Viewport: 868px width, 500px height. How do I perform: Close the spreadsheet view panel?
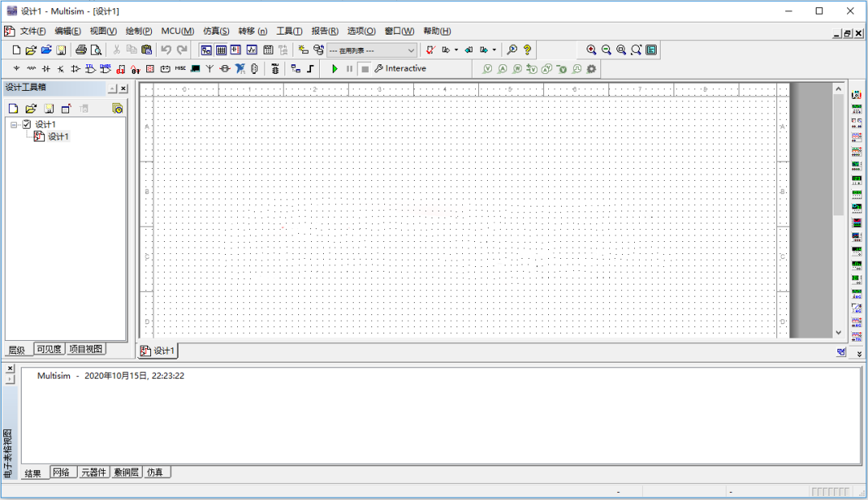pyautogui.click(x=10, y=368)
